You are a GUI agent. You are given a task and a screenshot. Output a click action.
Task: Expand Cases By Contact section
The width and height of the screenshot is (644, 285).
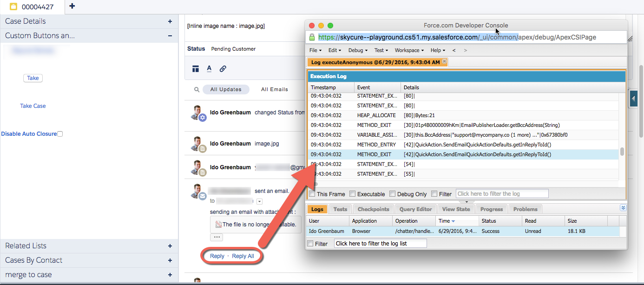click(x=170, y=260)
